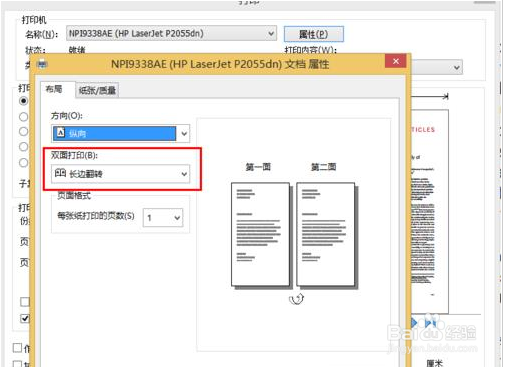
Task: Expand the 双面打印 duplex dropdown
Action: (x=121, y=174)
